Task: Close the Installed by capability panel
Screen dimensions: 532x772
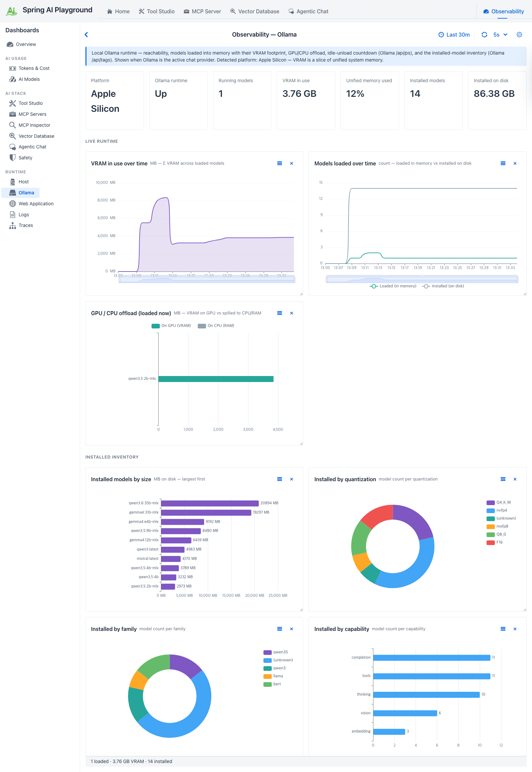Action: coord(515,629)
